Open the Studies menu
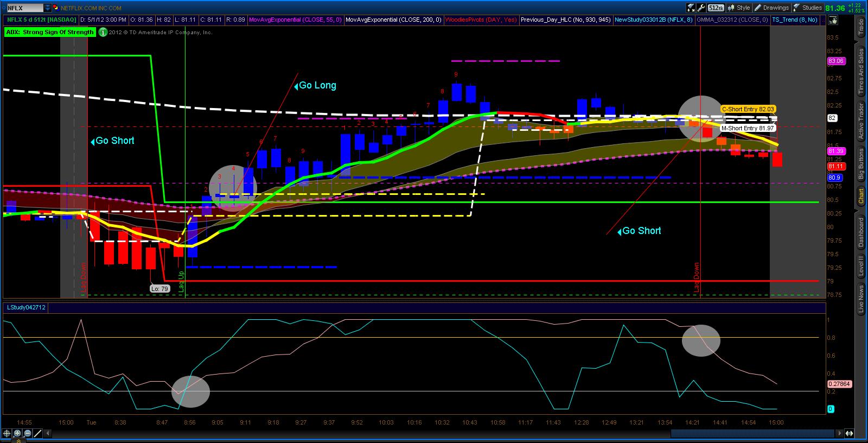 point(808,8)
